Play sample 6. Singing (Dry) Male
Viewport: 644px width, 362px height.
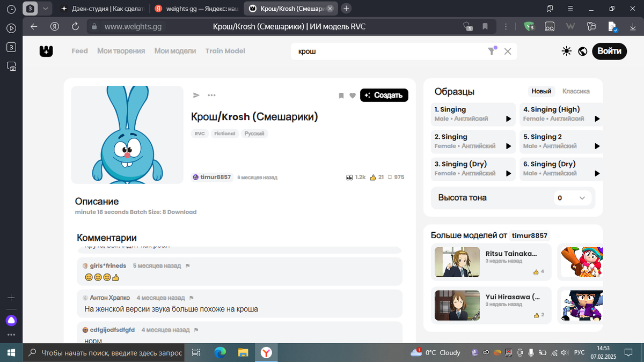point(597,174)
